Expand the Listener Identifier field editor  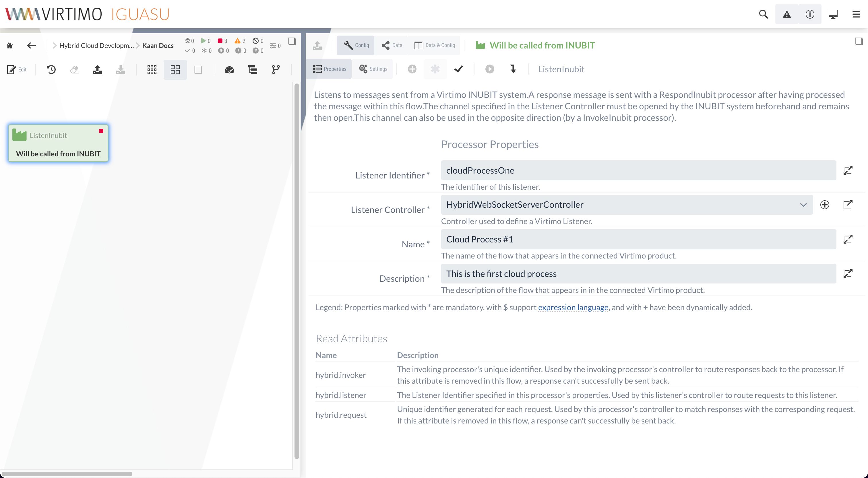coord(847,170)
